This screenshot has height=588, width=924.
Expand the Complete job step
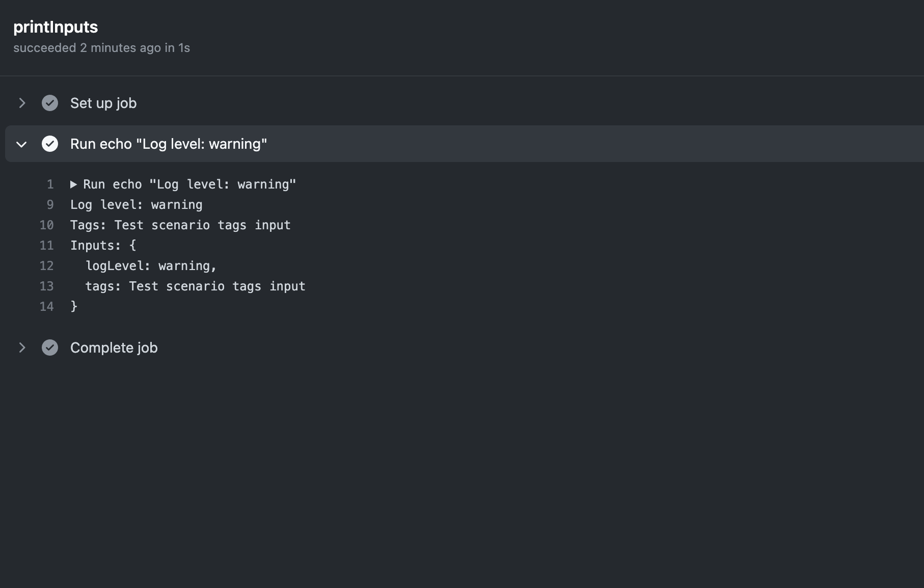(x=22, y=348)
